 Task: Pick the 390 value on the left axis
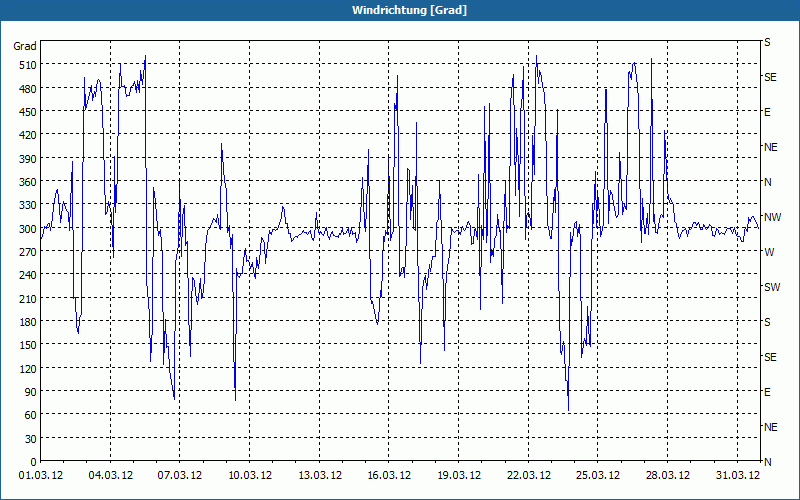[x=28, y=158]
